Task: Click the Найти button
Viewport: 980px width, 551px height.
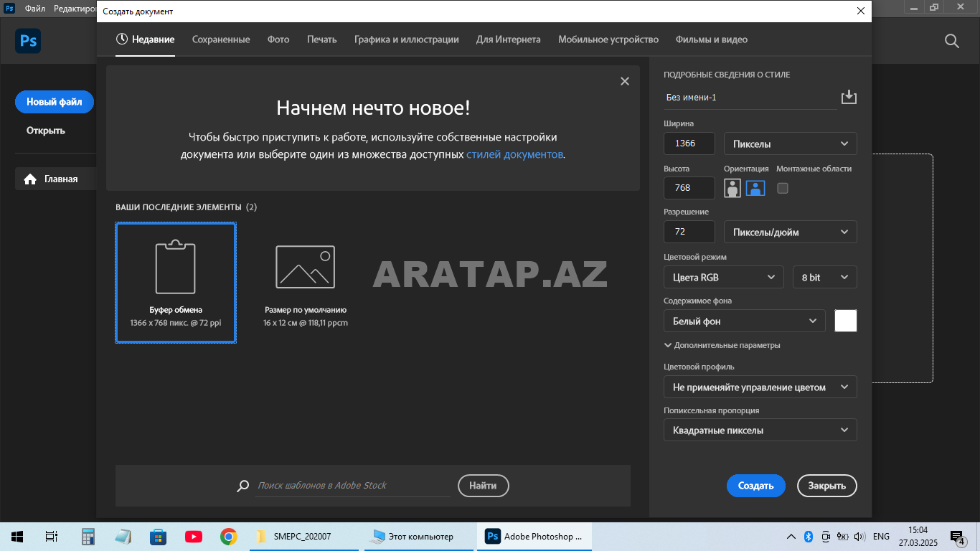Action: (484, 486)
